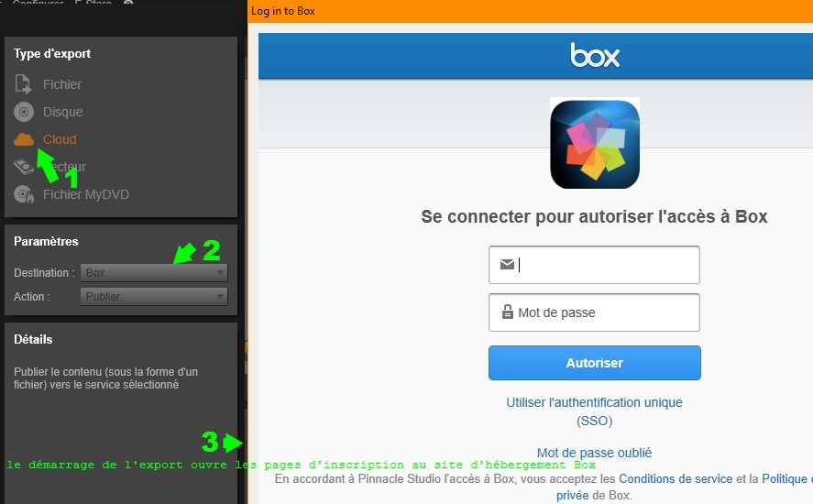The image size is (813, 504).
Task: Open the Action dropdown set to Publier
Action: tap(154, 297)
